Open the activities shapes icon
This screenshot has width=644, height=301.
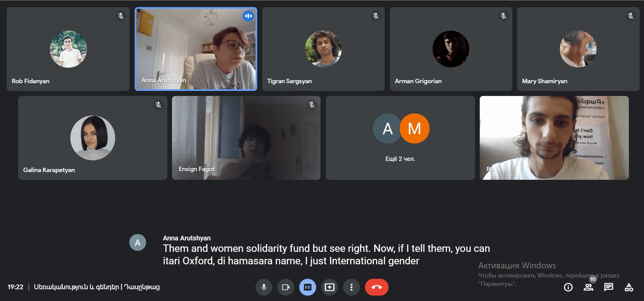(x=629, y=287)
